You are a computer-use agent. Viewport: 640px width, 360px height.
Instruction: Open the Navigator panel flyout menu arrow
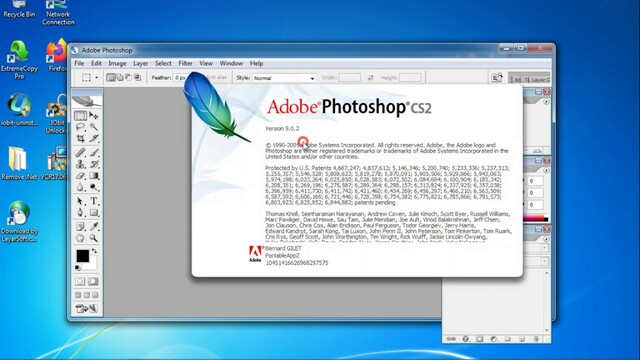click(546, 102)
